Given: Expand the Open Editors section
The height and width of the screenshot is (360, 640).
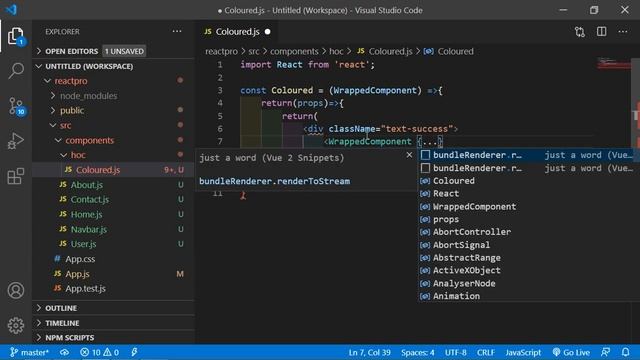Looking at the screenshot, I should (x=113, y=51).
